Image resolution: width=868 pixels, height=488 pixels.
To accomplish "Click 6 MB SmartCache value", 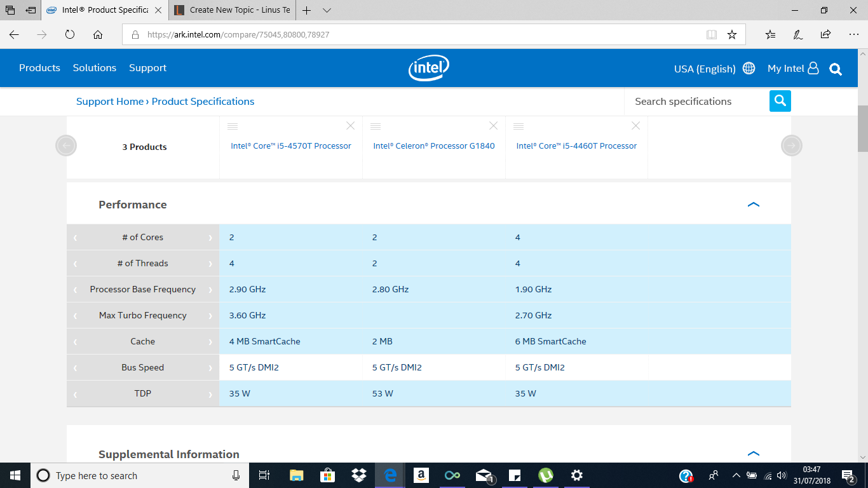I will click(x=550, y=341).
